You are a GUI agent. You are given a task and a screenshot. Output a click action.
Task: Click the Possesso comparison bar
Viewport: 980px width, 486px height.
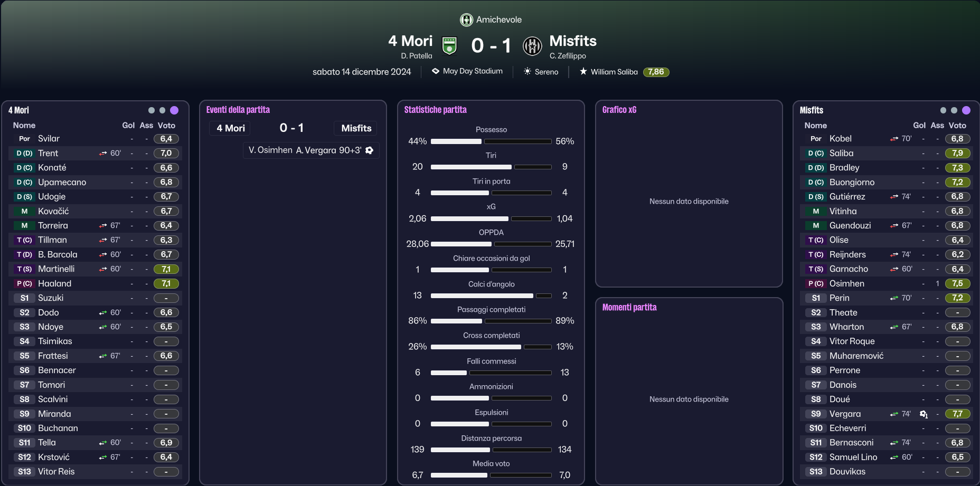point(491,141)
